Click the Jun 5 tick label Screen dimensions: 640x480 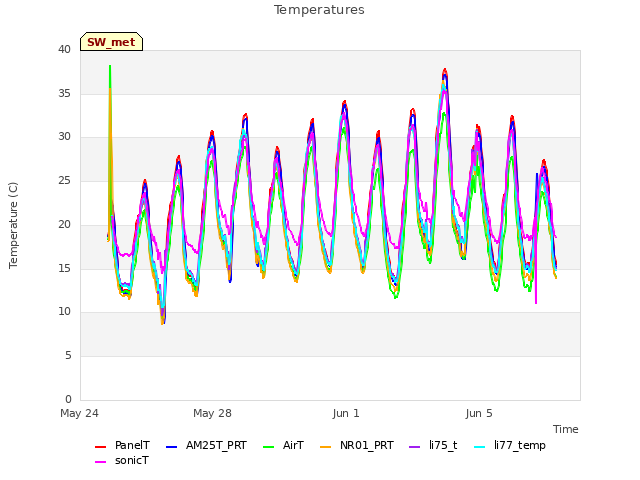(x=479, y=413)
